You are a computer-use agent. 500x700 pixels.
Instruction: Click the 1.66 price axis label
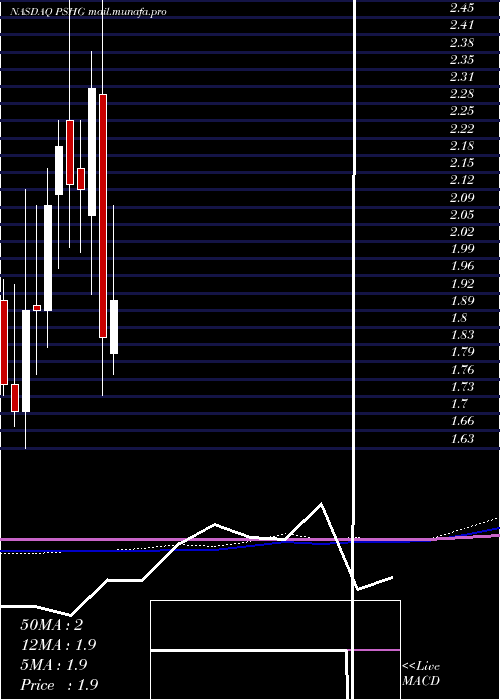click(x=462, y=421)
